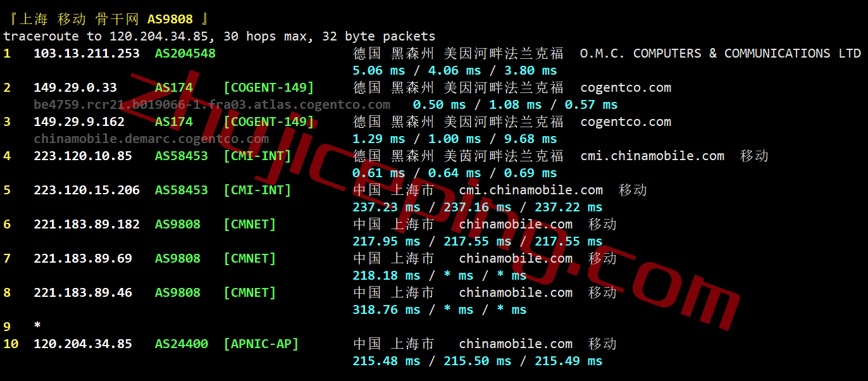The image size is (868, 381).
Task: Select the [APNIC-AP] tag on hop 10
Action: coord(261,344)
